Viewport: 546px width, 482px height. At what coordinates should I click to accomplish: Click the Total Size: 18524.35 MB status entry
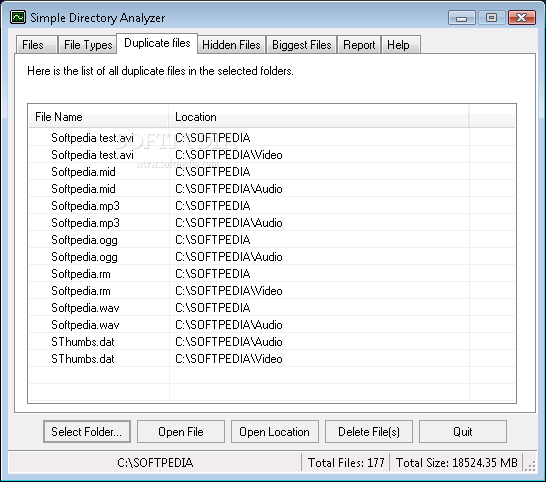(457, 462)
